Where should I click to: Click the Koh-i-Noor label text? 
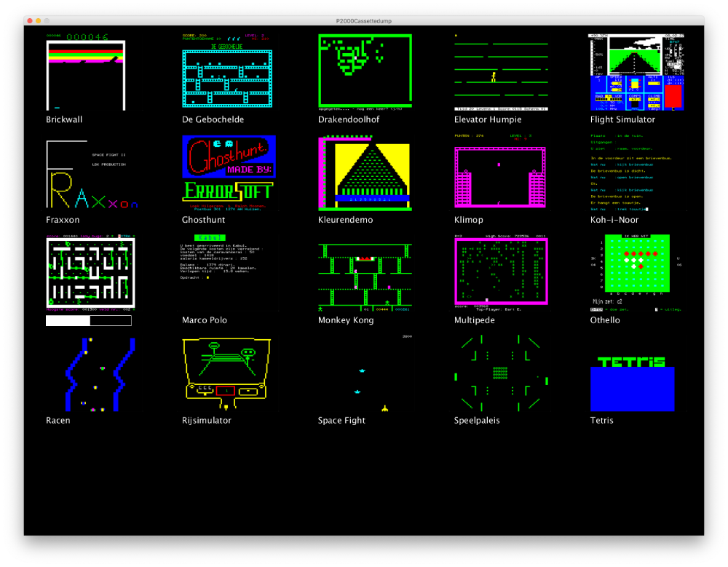[614, 220]
